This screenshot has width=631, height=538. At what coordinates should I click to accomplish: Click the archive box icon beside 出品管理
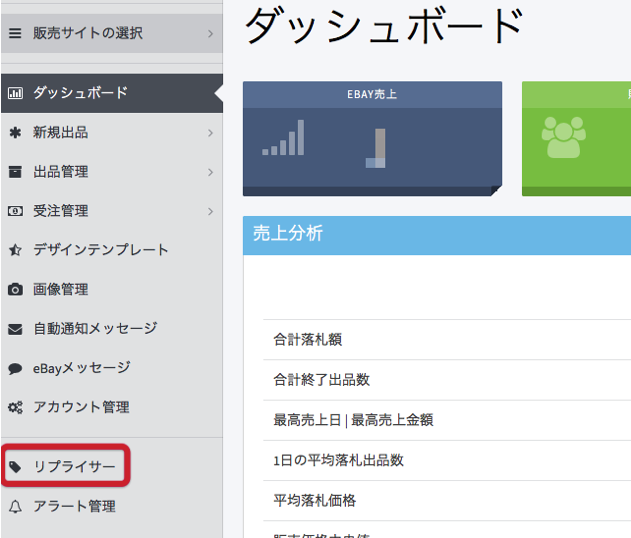15,172
